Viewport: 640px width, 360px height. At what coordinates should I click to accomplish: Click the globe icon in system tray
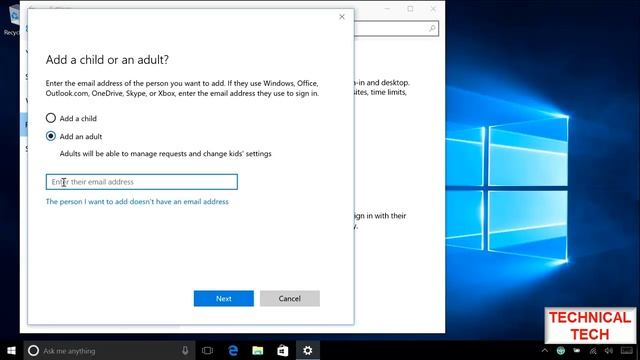pyautogui.click(x=561, y=351)
